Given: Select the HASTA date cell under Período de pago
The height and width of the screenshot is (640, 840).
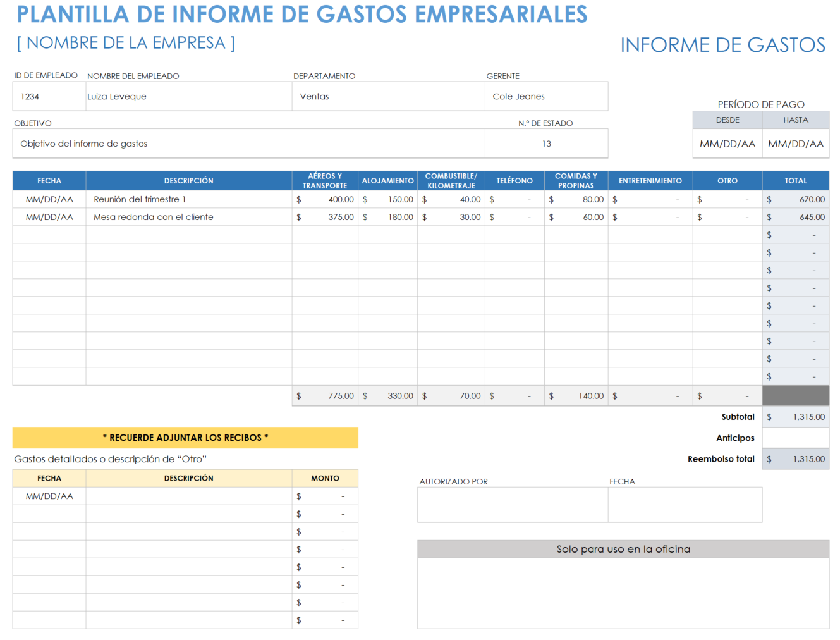Looking at the screenshot, I should pos(796,144).
